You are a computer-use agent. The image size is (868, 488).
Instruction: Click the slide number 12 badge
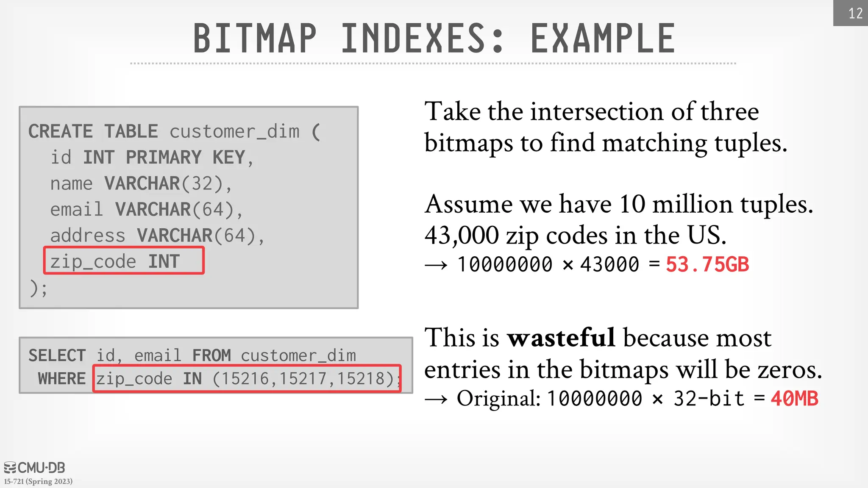(x=853, y=14)
